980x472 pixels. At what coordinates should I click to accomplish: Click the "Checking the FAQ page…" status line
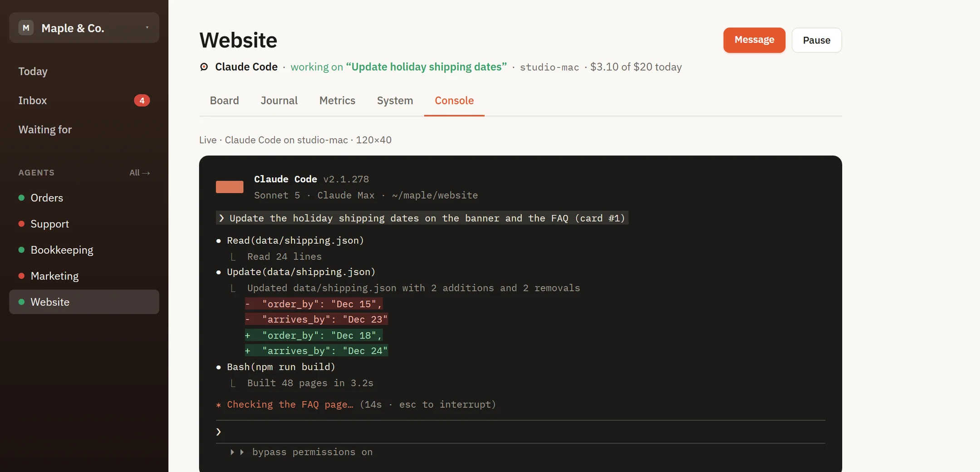click(x=290, y=404)
